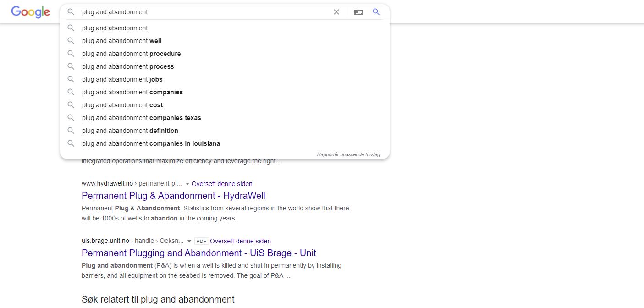Click magnifier icon beside 'plug and abandonment well'
644x308 pixels.
pos(71,41)
